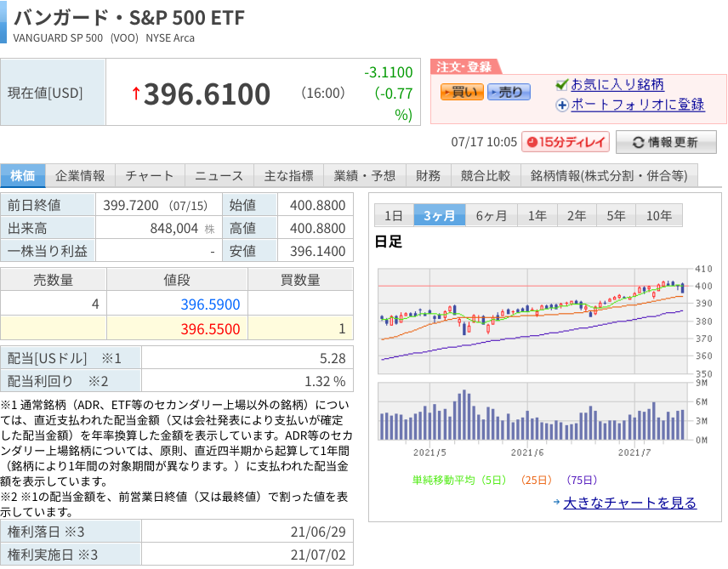Open the チャート tab
728x569 pixels.
pos(150,175)
